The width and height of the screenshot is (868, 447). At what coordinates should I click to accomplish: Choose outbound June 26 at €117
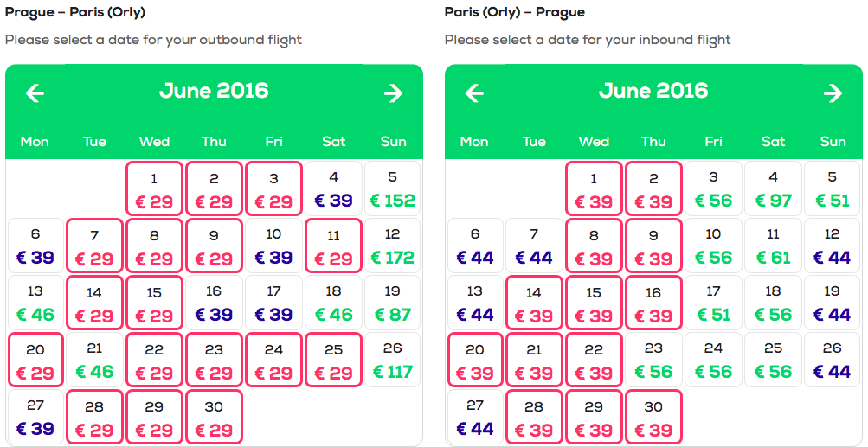(x=393, y=360)
